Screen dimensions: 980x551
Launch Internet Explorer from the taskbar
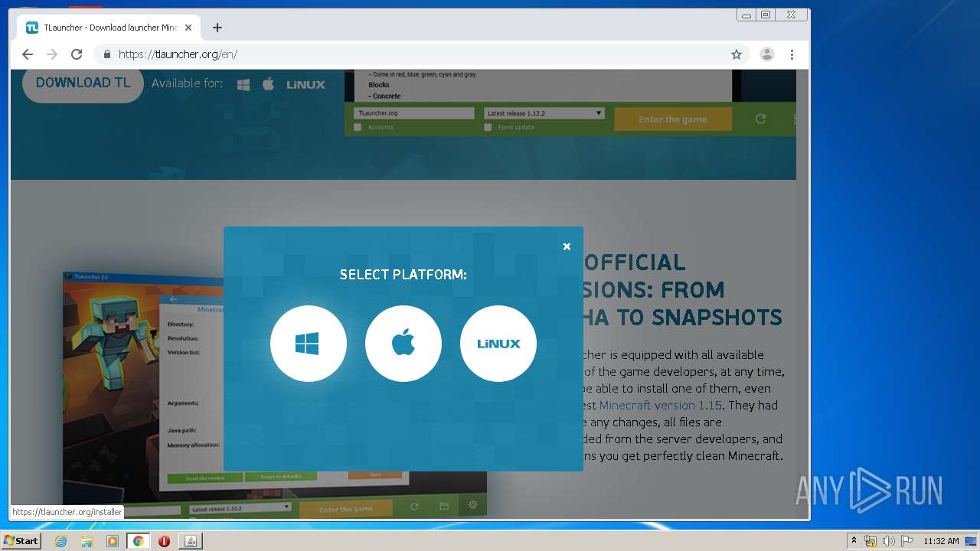click(x=61, y=541)
